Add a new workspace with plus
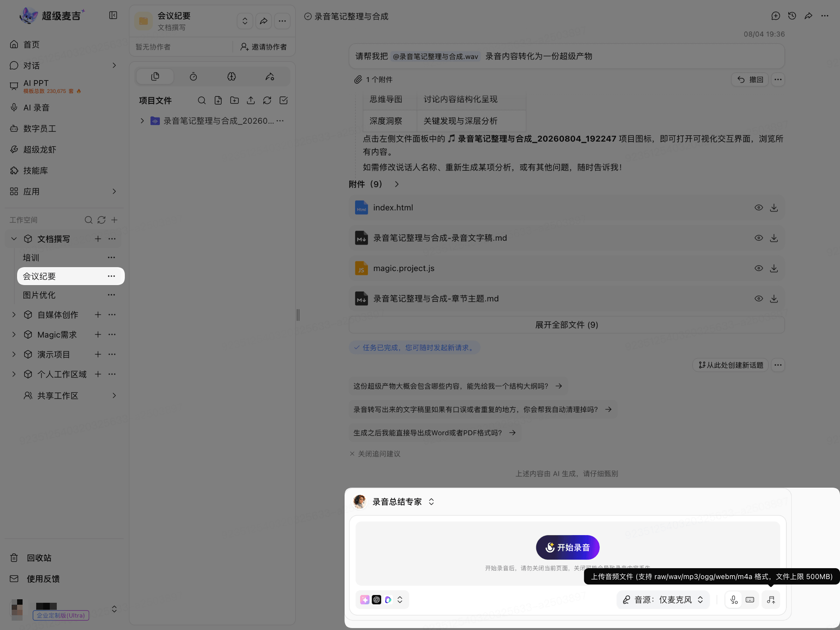Viewport: 840px width, 630px height. pyautogui.click(x=114, y=220)
